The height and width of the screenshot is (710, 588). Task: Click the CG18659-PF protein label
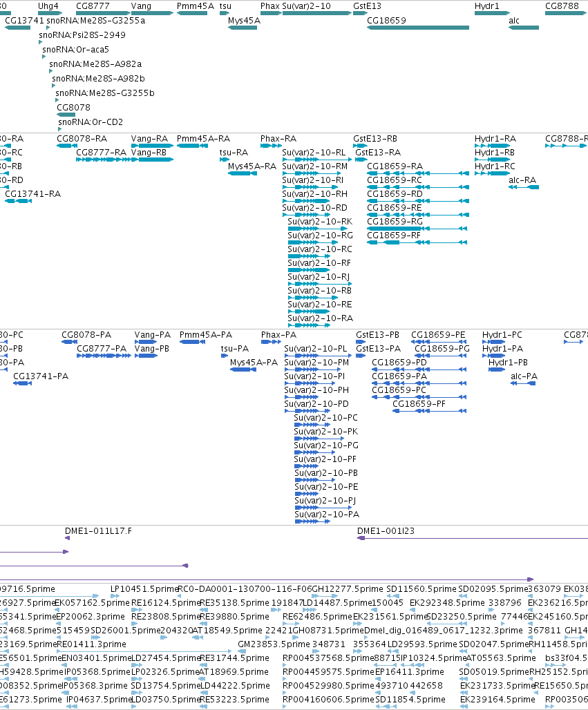(x=419, y=404)
